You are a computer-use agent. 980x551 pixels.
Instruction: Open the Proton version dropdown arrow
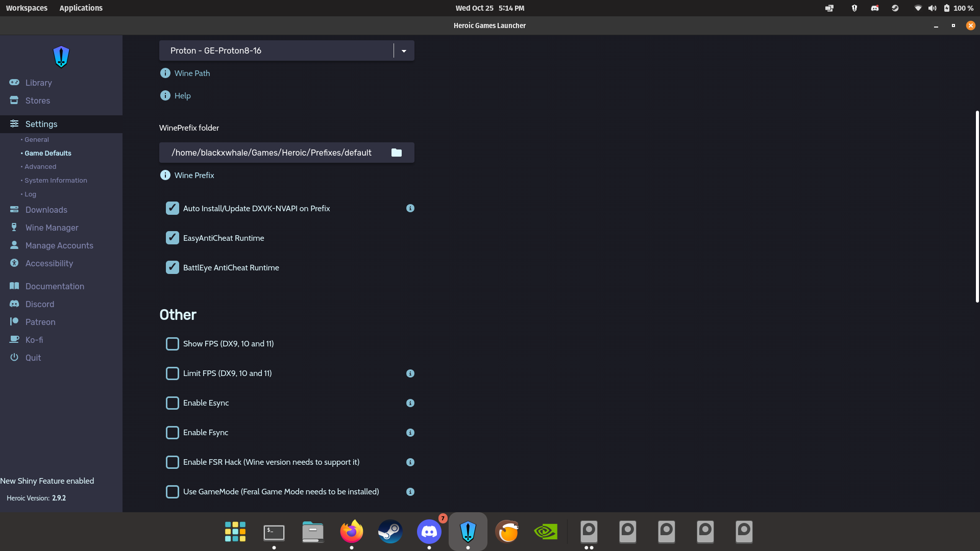pyautogui.click(x=404, y=51)
